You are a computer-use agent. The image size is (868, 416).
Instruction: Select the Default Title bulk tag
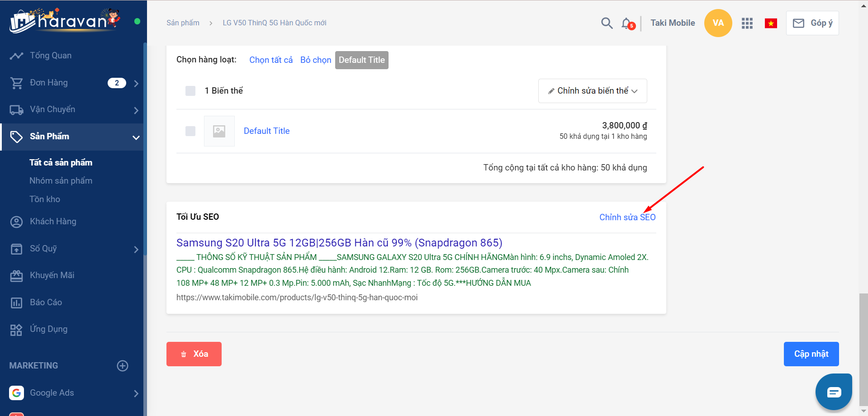point(362,60)
